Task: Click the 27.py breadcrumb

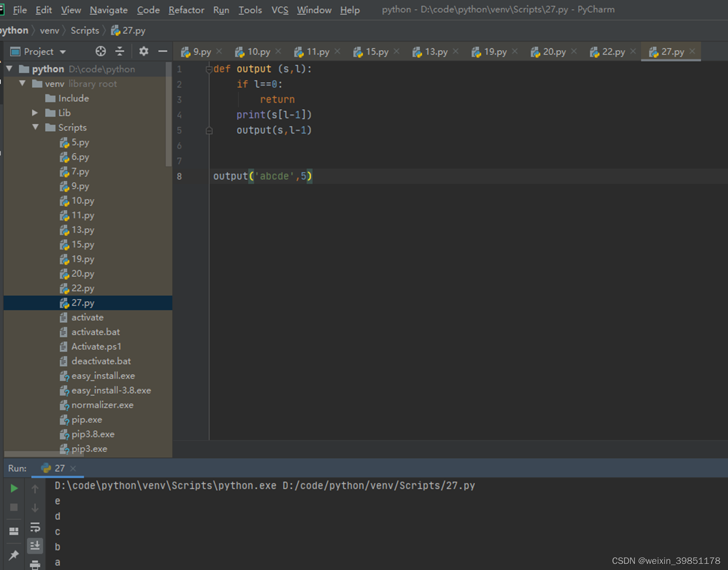Action: (x=128, y=30)
